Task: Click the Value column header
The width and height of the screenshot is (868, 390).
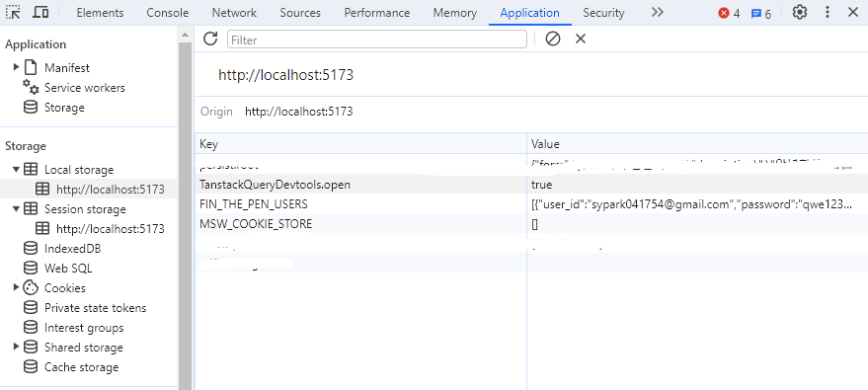Action: (697, 144)
